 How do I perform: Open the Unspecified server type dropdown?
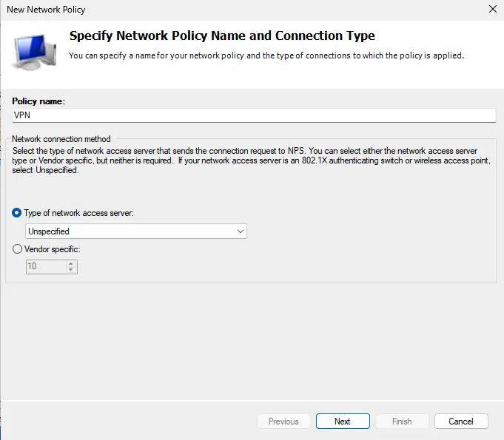[x=135, y=231]
